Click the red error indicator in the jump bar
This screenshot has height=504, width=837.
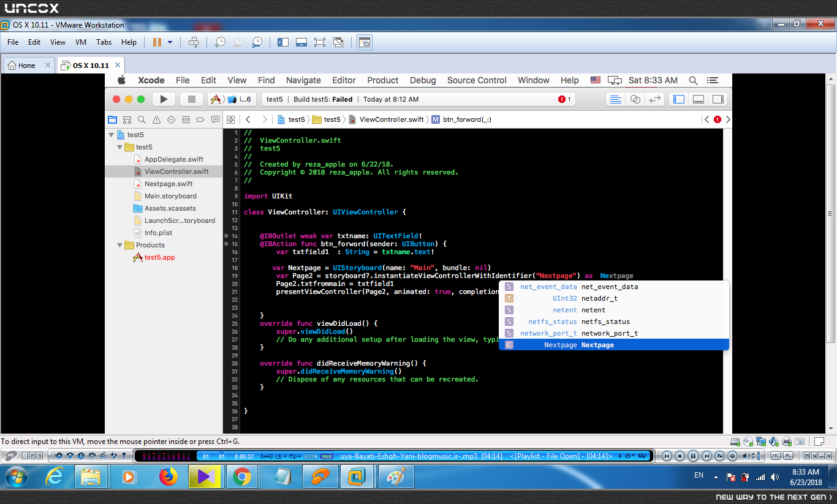718,119
